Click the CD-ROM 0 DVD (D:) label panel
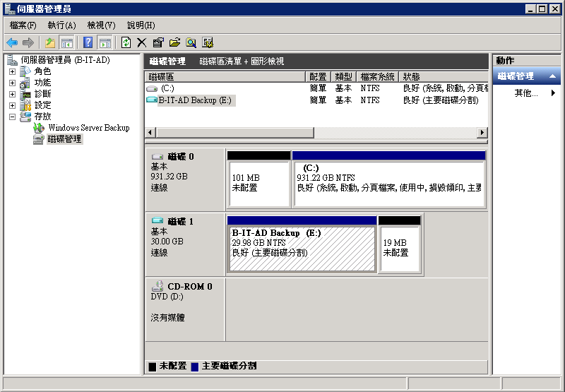This screenshot has width=565, height=392. click(x=185, y=309)
